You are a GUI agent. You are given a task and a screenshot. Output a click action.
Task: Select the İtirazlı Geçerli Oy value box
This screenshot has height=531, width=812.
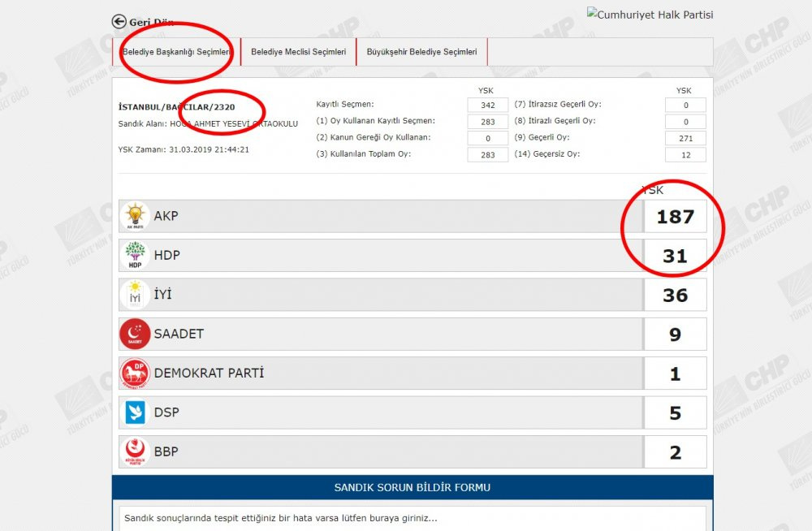(x=685, y=122)
